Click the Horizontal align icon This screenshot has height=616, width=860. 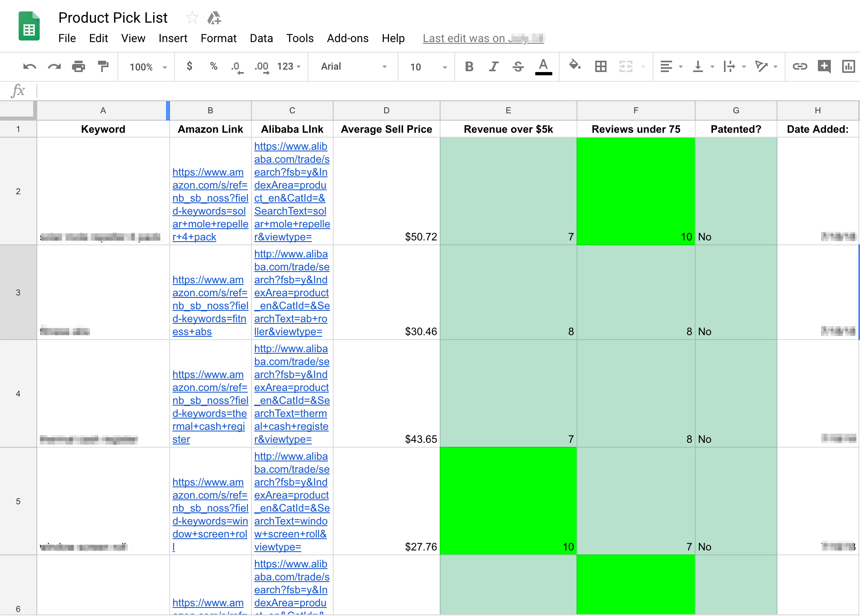pos(666,66)
